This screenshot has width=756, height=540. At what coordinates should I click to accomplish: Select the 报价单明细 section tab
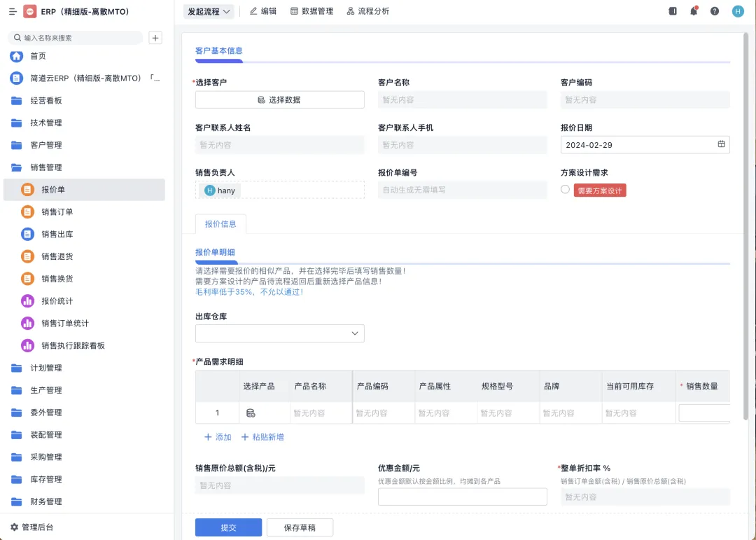click(215, 252)
